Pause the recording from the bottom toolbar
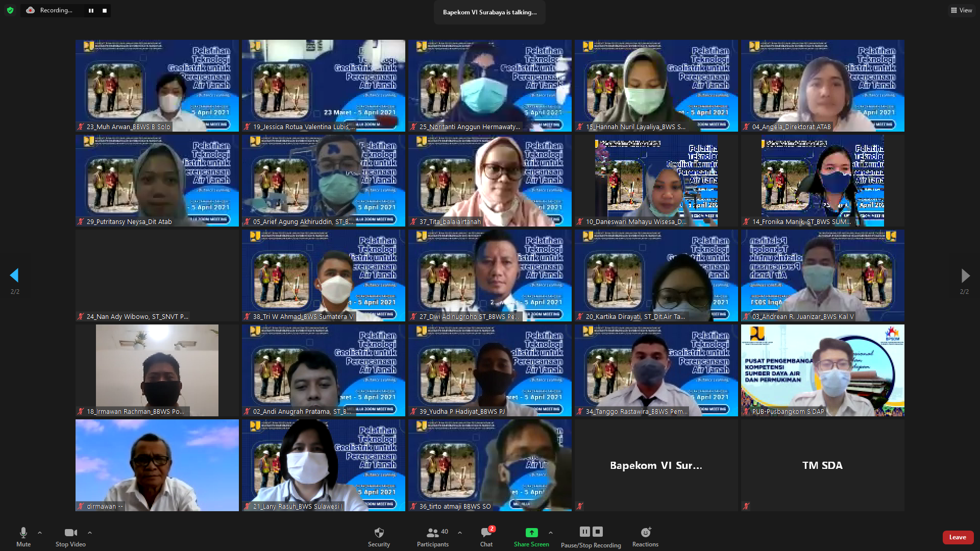Screen dimensions: 980x551 584,532
